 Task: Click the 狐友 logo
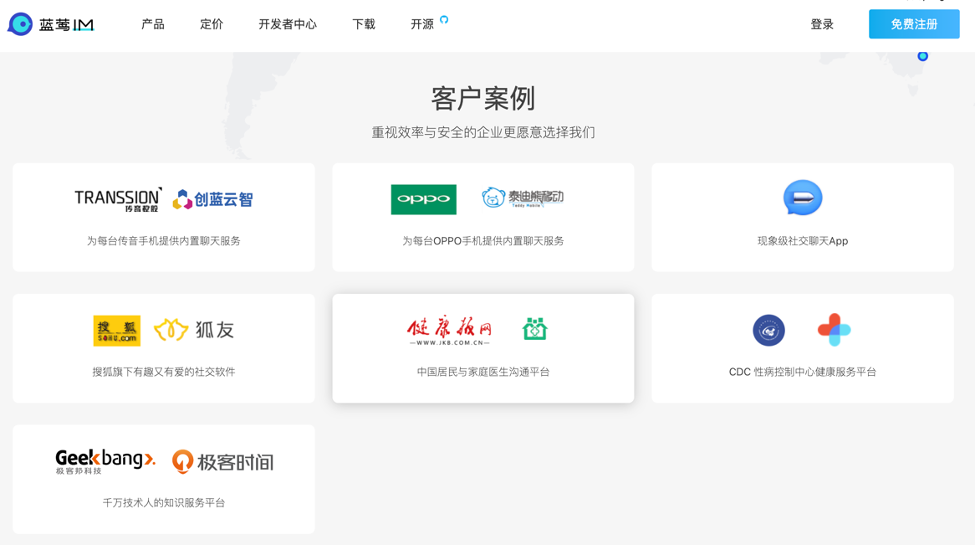click(x=194, y=330)
